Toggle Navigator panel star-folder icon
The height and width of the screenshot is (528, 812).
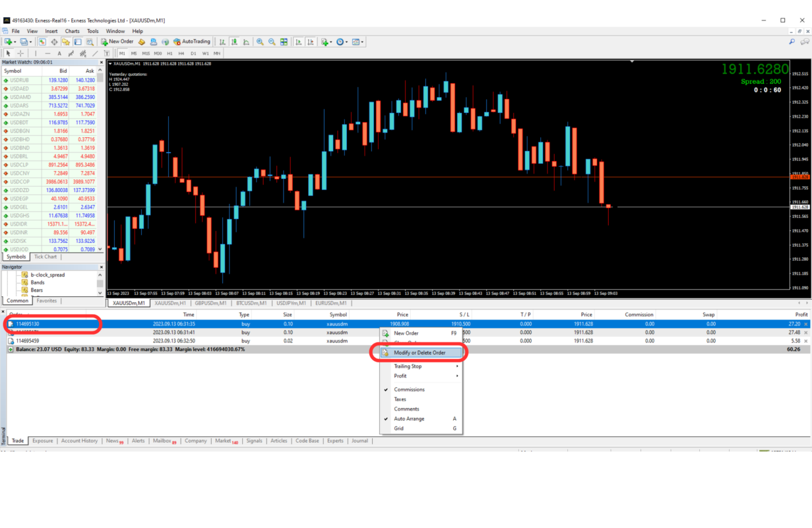pos(66,42)
